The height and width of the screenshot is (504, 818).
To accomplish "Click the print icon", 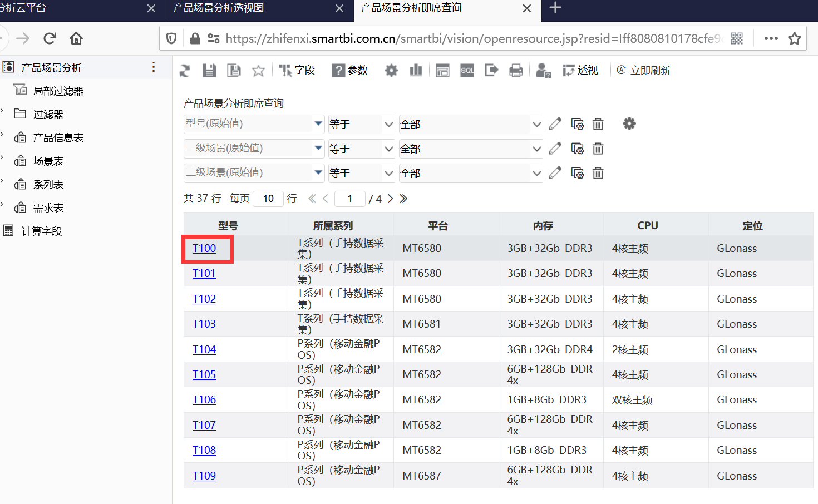I will point(516,71).
